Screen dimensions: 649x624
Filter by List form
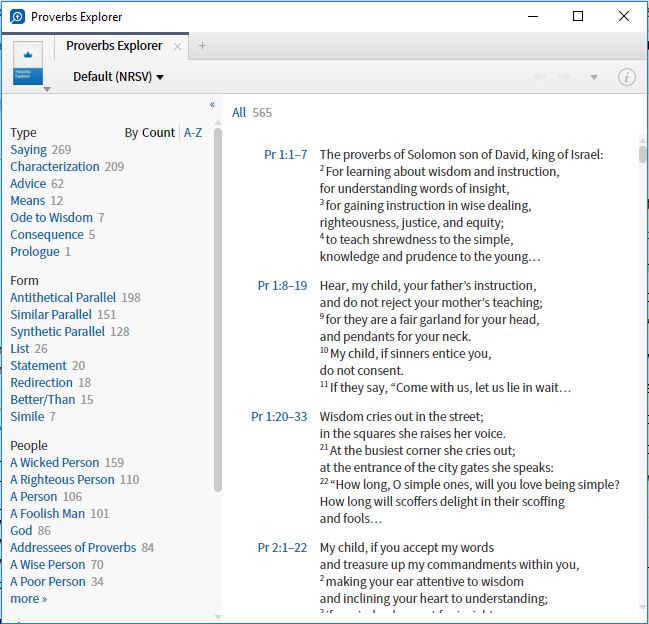coord(20,348)
